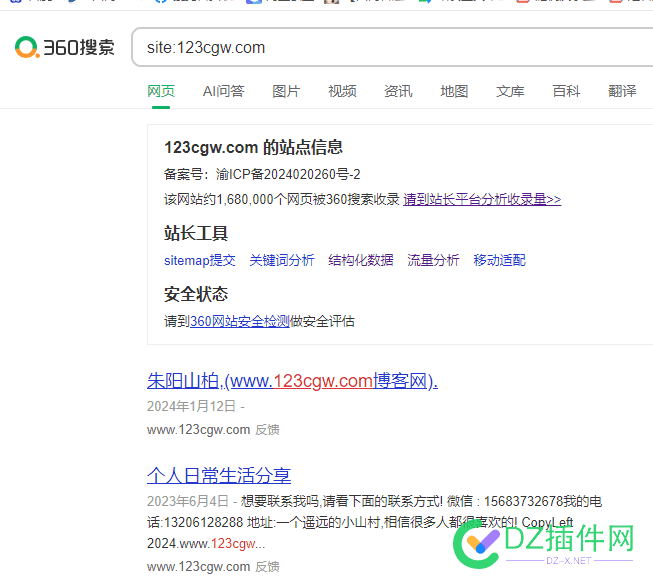The image size is (653, 584).
Task: Open the 结构化数据 link
Action: tap(361, 260)
